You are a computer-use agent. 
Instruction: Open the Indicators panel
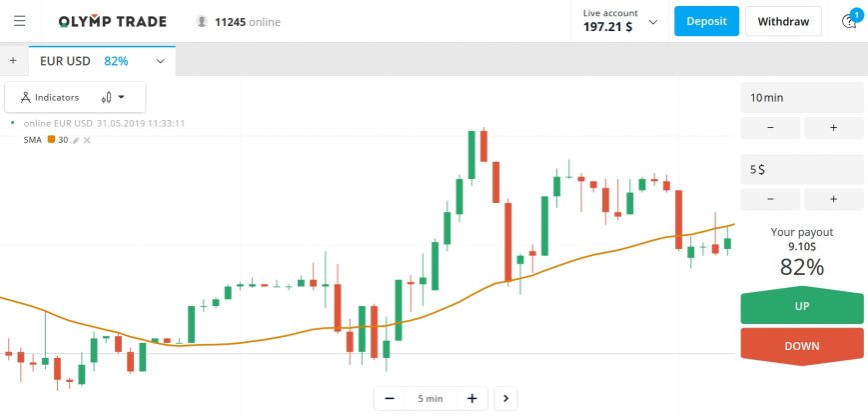click(x=49, y=97)
